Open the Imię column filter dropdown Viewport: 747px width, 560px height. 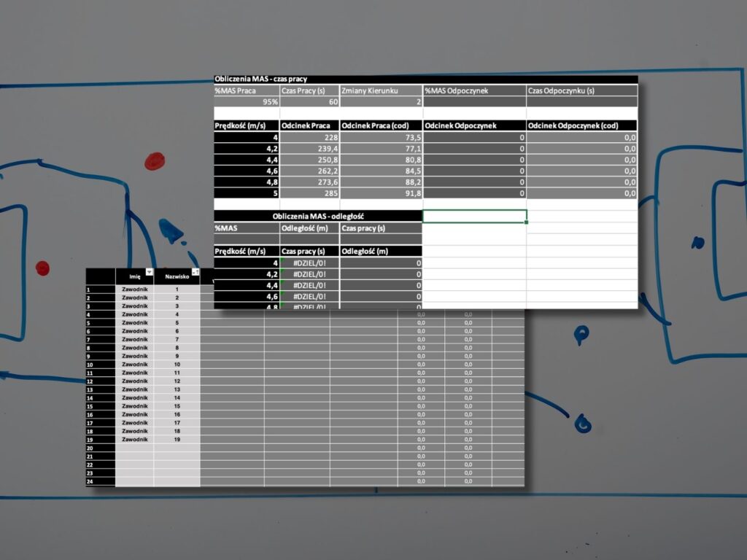click(x=150, y=272)
